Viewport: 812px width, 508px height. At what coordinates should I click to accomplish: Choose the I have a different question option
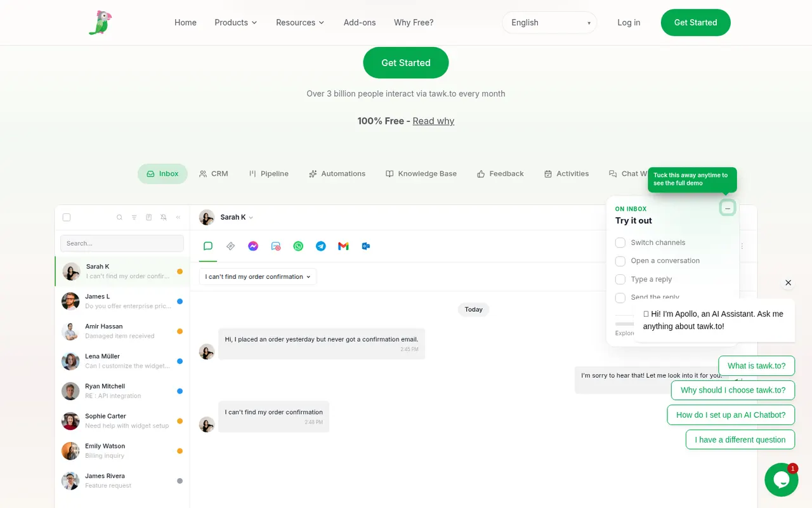740,439
